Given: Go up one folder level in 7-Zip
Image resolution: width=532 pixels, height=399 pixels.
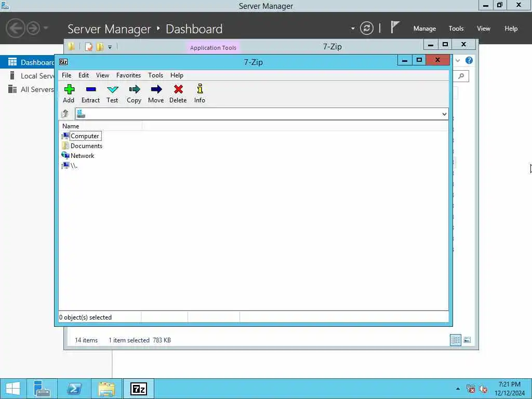Looking at the screenshot, I should coord(65,114).
